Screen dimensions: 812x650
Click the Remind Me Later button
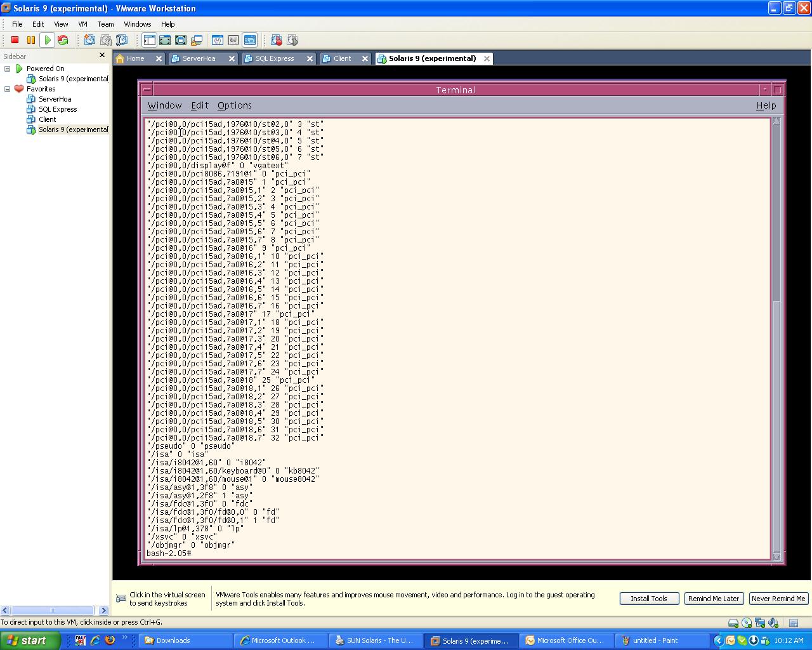713,599
